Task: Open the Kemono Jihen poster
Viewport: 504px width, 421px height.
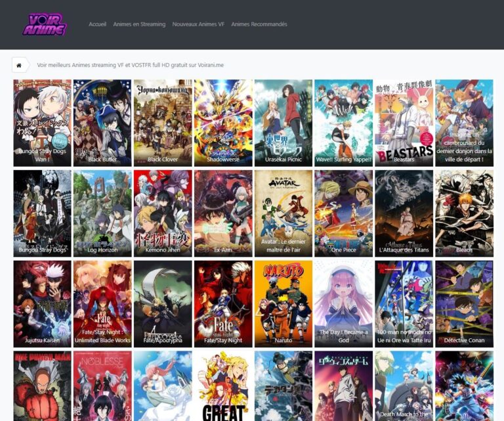Action: [163, 213]
